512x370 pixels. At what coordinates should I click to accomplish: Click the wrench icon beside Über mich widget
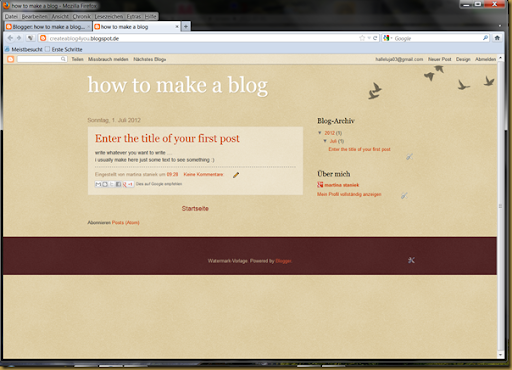coord(404,196)
